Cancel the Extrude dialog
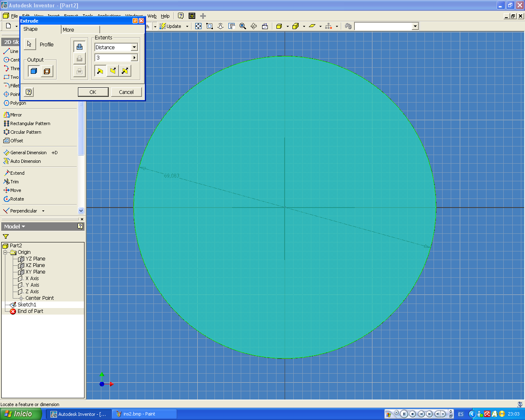Screen dimensions: 525x420 [126, 92]
